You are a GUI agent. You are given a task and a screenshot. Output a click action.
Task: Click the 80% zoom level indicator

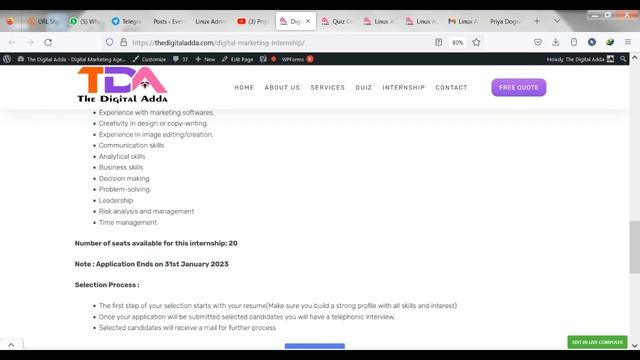458,42
